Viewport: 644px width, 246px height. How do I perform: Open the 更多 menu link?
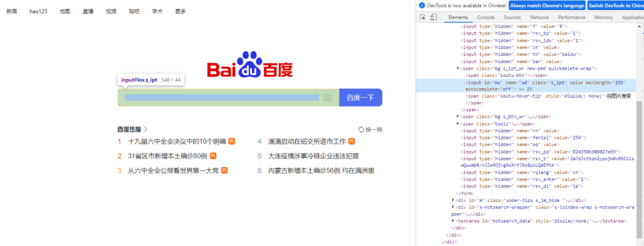[x=180, y=11]
